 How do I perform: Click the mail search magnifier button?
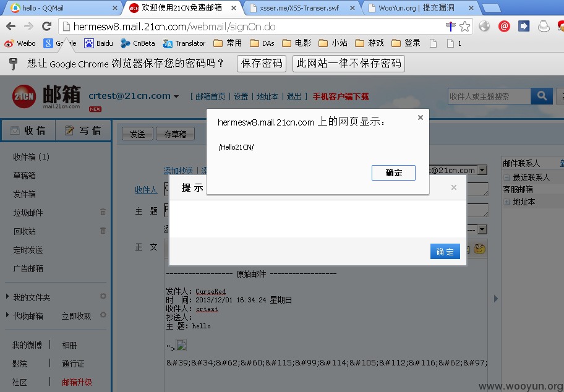pyautogui.click(x=542, y=96)
